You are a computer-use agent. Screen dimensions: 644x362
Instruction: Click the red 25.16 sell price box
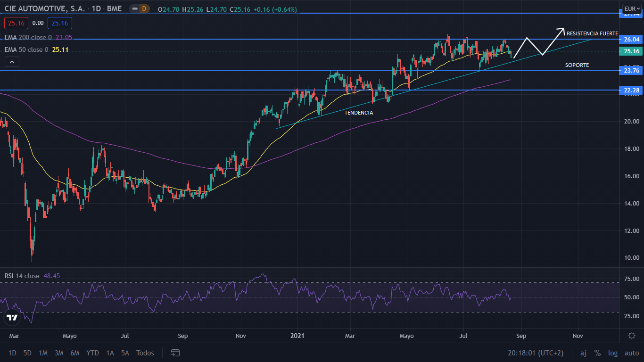pos(16,23)
